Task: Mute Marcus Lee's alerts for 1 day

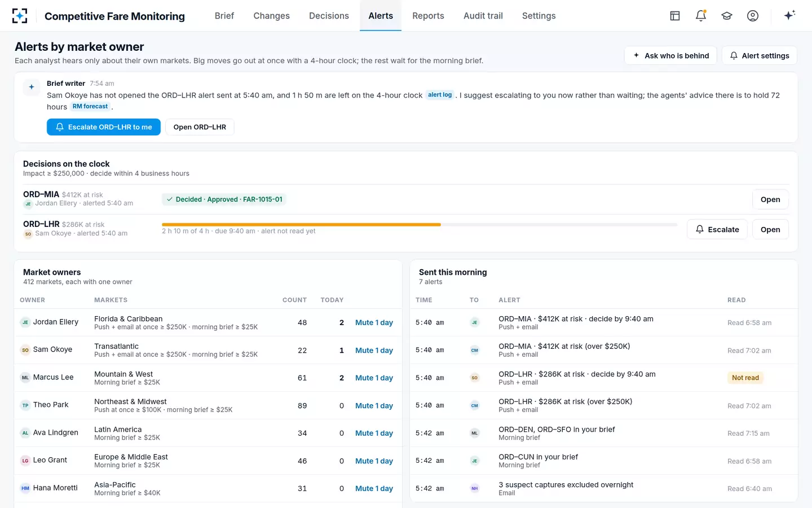Action: pos(374,378)
